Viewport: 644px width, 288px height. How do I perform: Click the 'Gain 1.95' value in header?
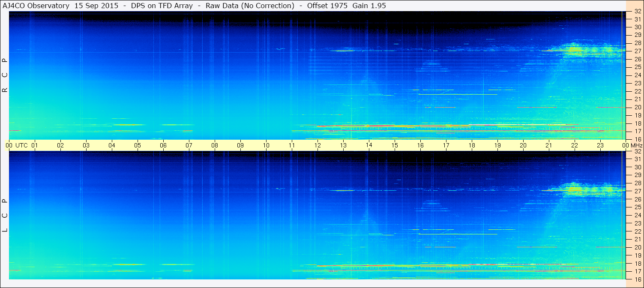pos(369,6)
